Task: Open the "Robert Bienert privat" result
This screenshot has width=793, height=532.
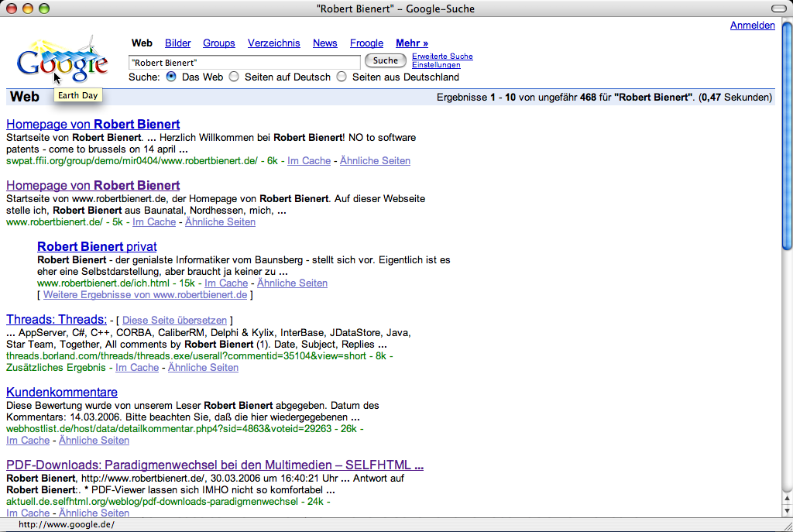Action: [x=97, y=247]
